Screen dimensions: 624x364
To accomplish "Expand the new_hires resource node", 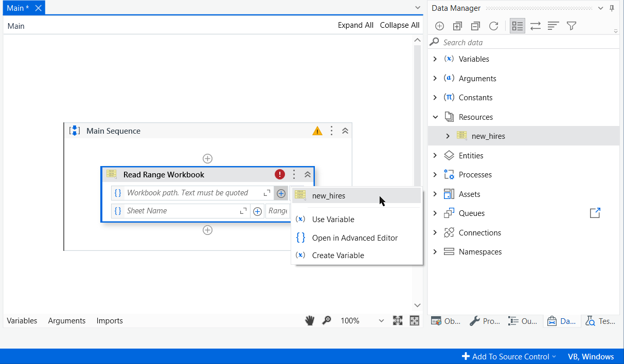I will (448, 136).
